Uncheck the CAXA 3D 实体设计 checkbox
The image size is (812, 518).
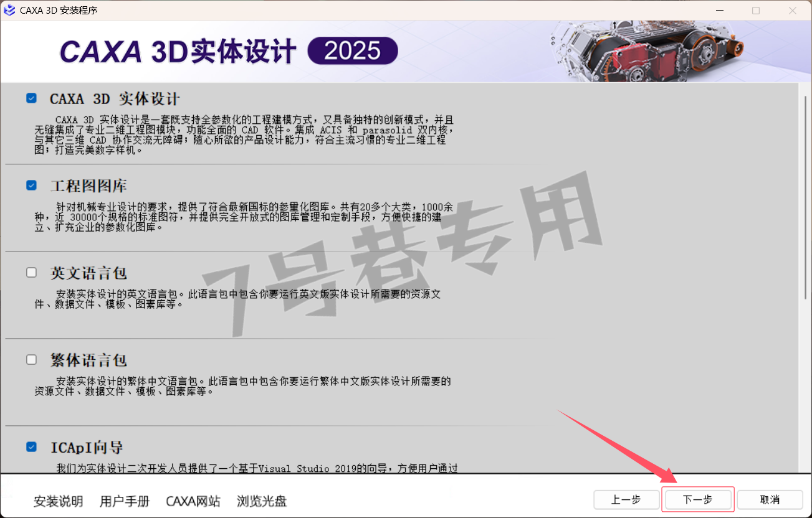coord(31,98)
